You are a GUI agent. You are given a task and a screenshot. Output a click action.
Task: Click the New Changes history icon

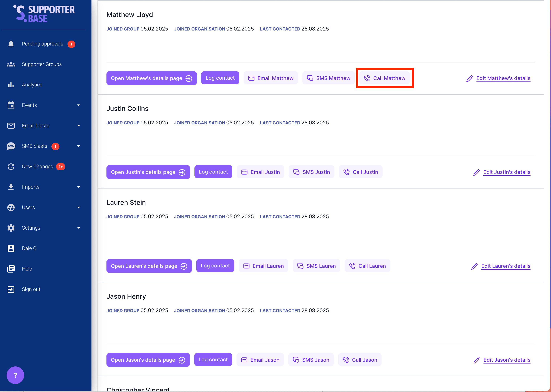[11, 167]
